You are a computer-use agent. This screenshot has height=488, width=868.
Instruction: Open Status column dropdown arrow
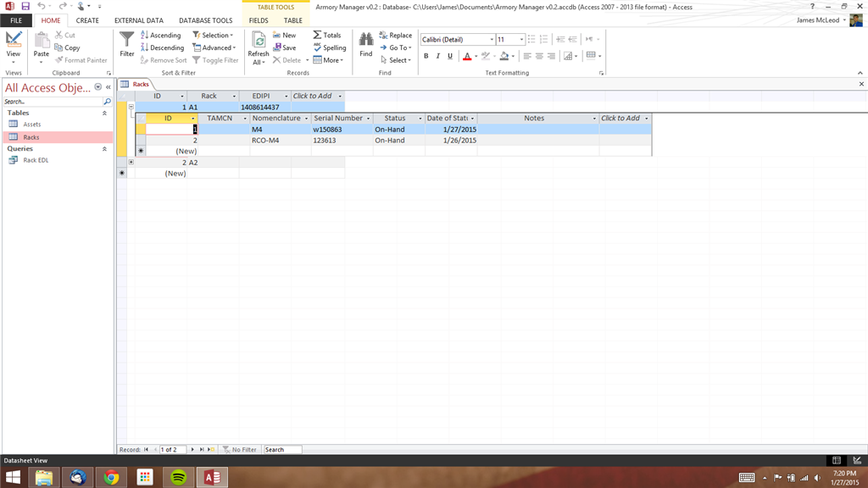[x=420, y=119]
